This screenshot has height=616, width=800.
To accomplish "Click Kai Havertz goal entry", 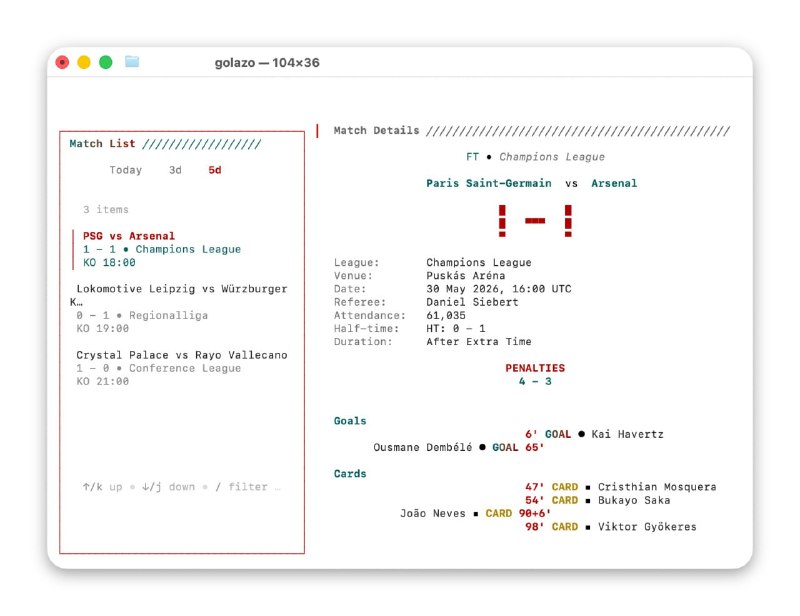I will pos(594,434).
